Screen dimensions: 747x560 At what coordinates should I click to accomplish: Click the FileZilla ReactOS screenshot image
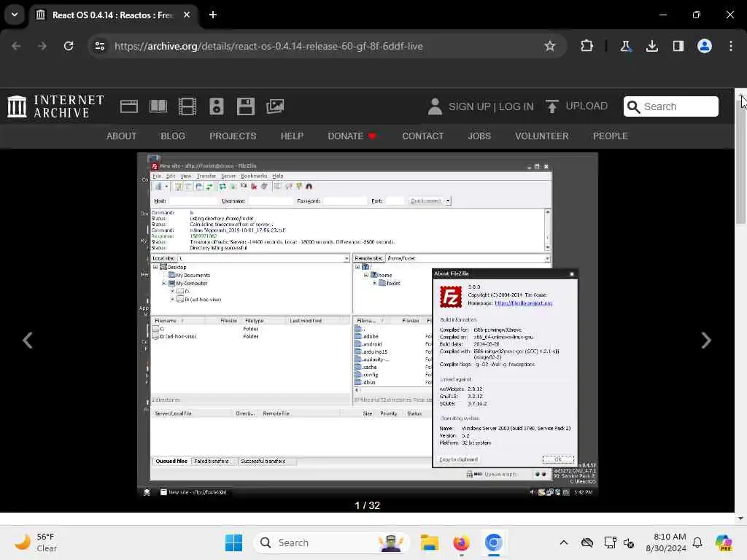click(x=368, y=325)
